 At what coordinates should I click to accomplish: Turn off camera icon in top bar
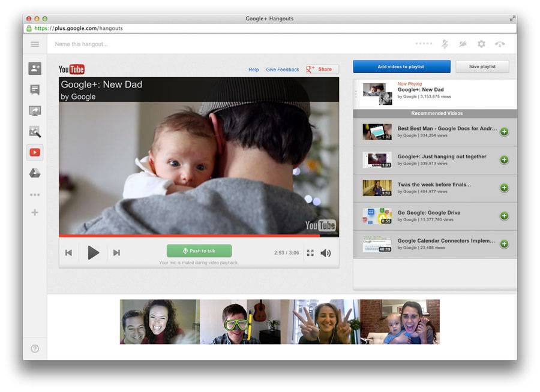(x=463, y=44)
